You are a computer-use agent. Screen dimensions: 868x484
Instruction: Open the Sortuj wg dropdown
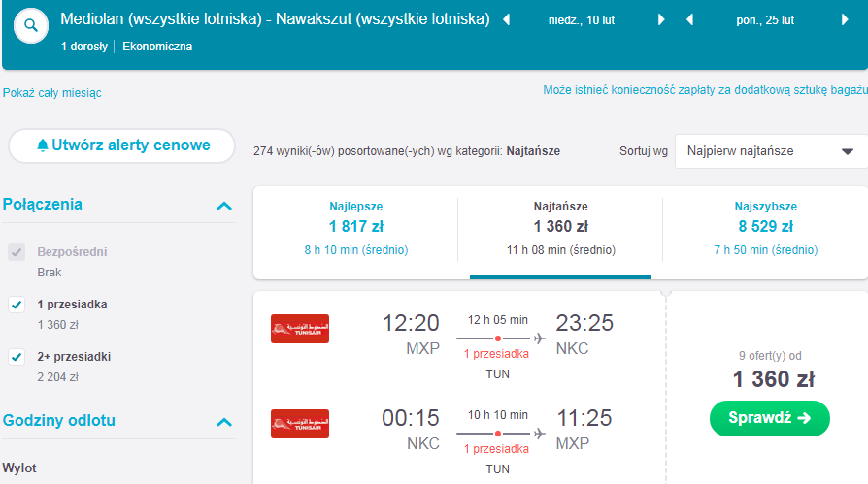pyautogui.click(x=771, y=151)
